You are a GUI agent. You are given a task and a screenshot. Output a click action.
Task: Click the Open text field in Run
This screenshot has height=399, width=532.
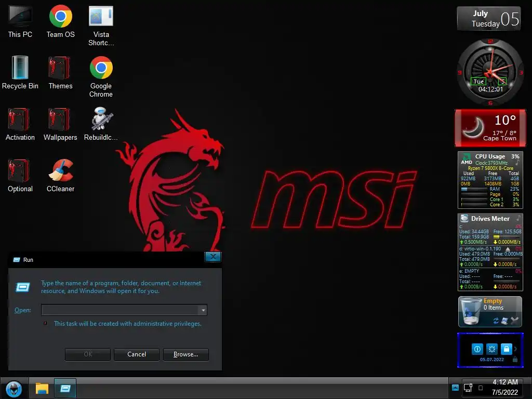(120, 310)
